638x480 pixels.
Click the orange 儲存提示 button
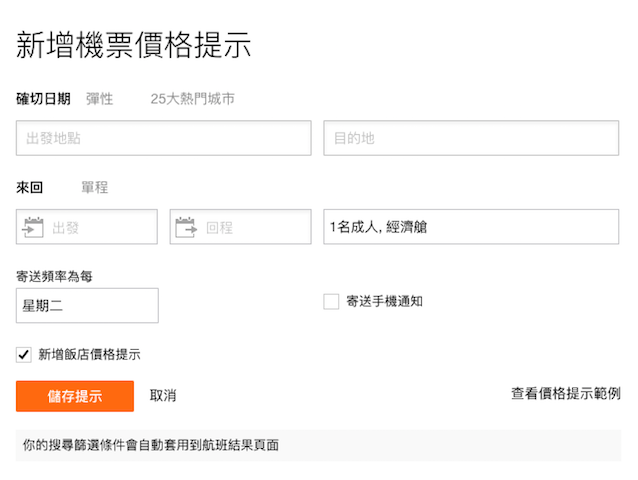[75, 396]
